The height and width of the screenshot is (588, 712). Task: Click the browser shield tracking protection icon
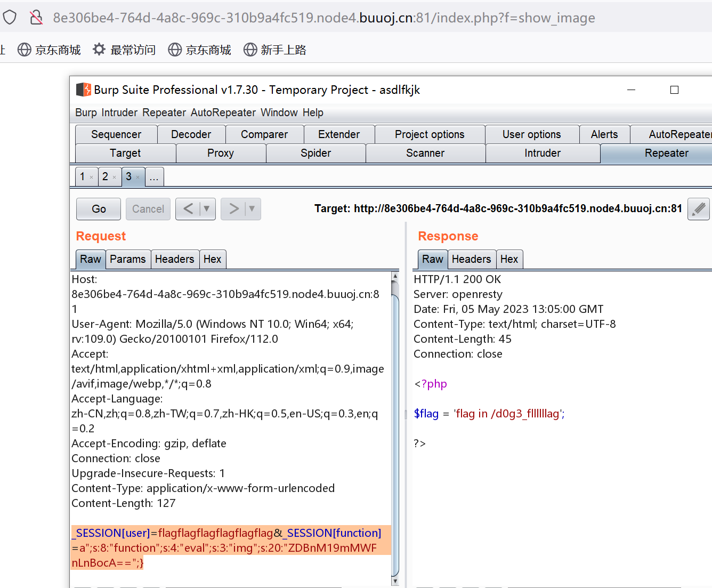coord(10,18)
